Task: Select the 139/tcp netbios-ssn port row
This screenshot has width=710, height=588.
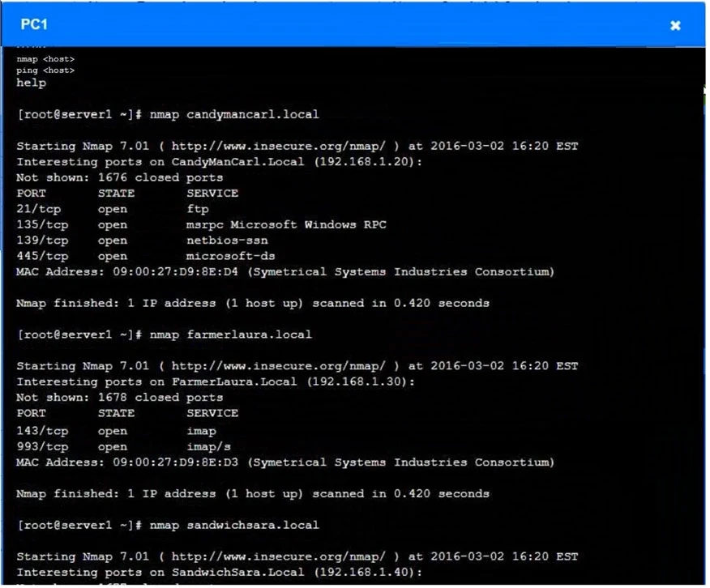Action: [x=142, y=241]
